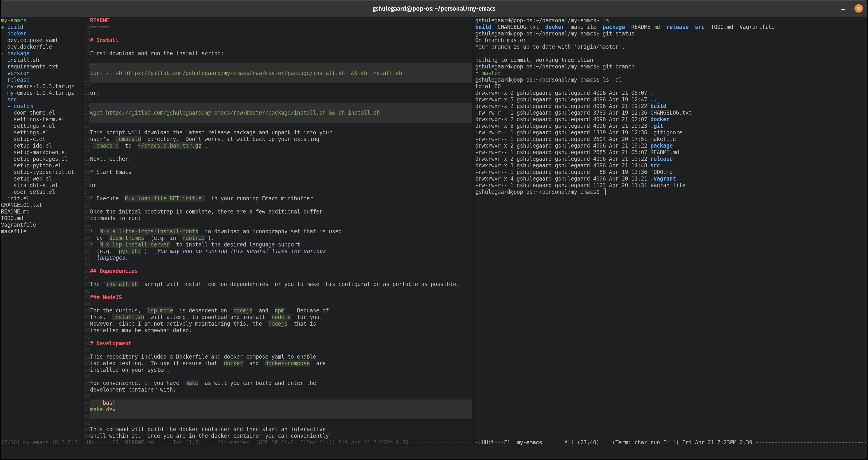868x460 pixels.
Task: Open setup-web.el in the file tree
Action: tap(33, 178)
